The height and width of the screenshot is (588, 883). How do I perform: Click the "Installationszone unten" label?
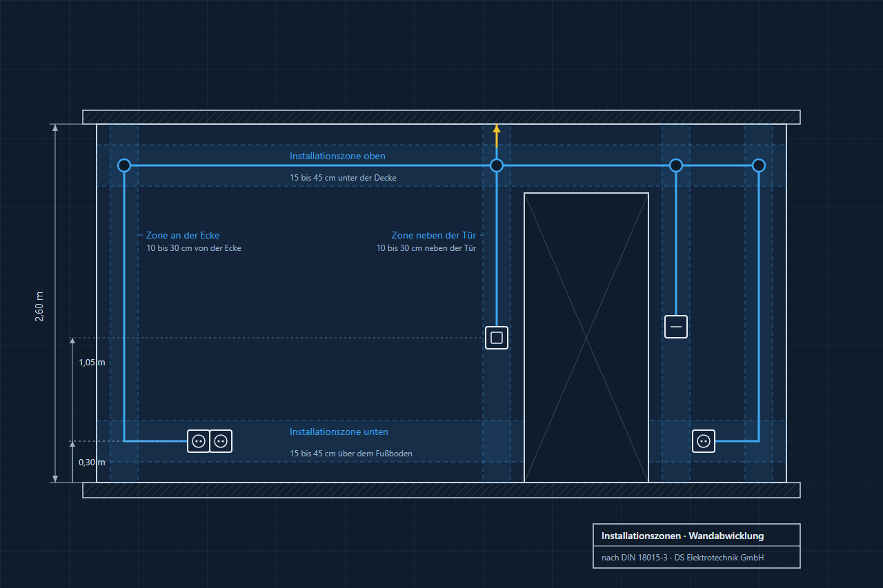[339, 432]
